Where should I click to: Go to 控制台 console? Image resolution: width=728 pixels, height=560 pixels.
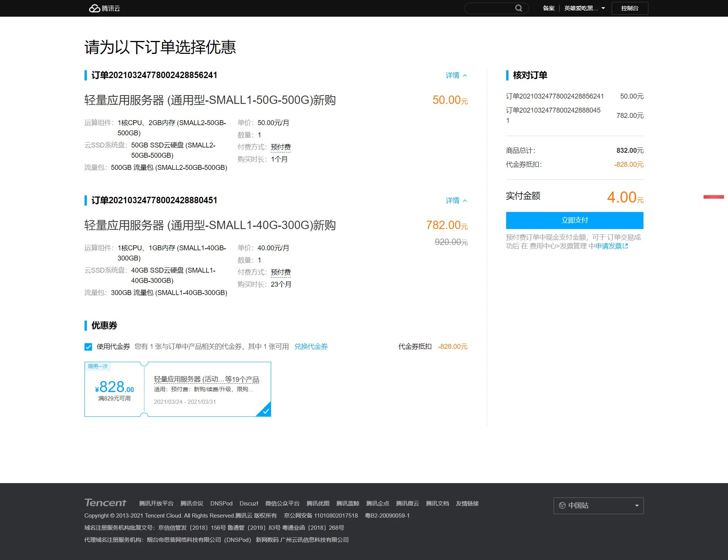click(x=629, y=8)
